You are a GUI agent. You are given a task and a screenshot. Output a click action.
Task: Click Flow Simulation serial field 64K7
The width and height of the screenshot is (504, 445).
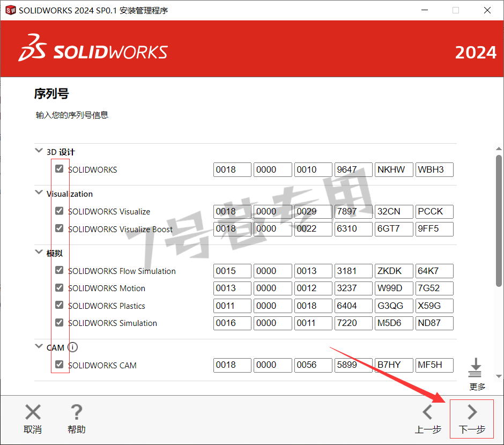coord(434,271)
